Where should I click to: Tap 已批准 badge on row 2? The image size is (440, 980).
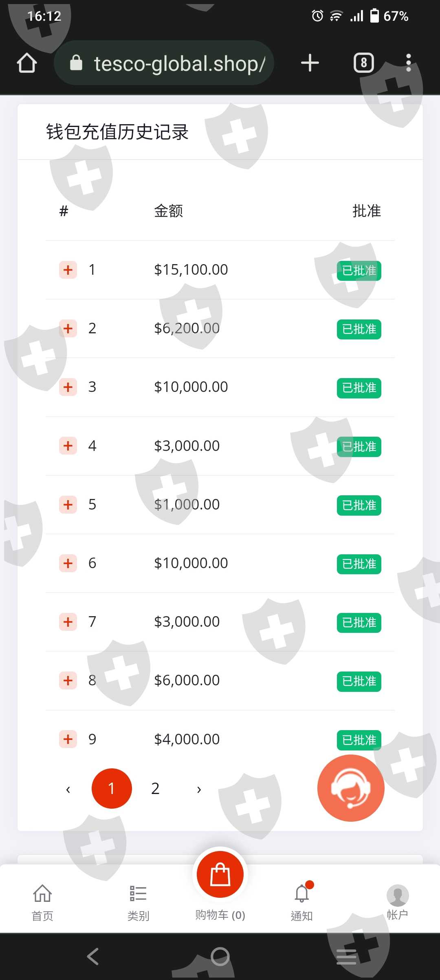359,329
